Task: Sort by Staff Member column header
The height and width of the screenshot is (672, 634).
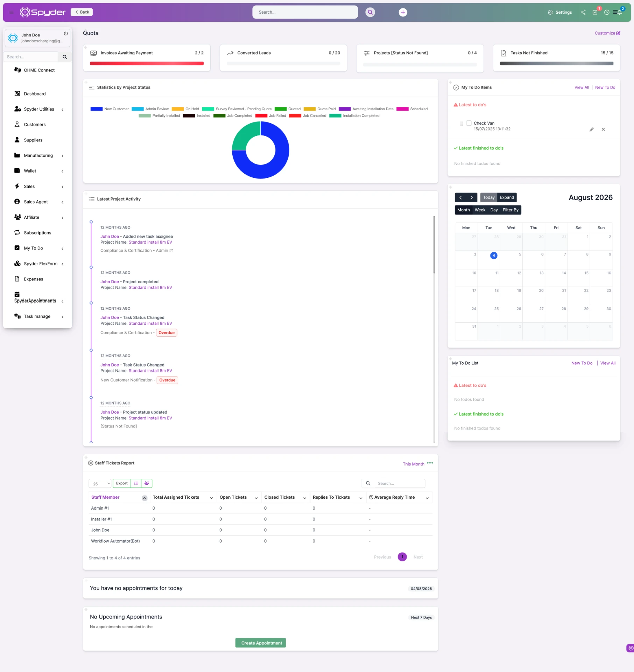Action: click(x=119, y=497)
